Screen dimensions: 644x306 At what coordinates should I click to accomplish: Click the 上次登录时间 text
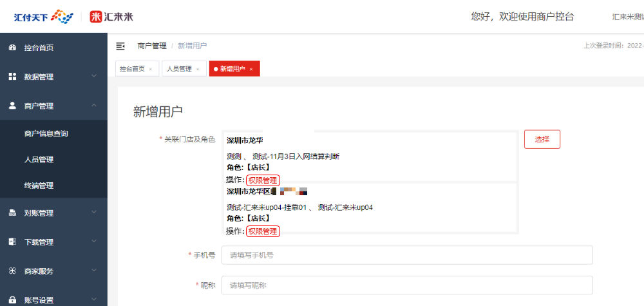(614, 46)
